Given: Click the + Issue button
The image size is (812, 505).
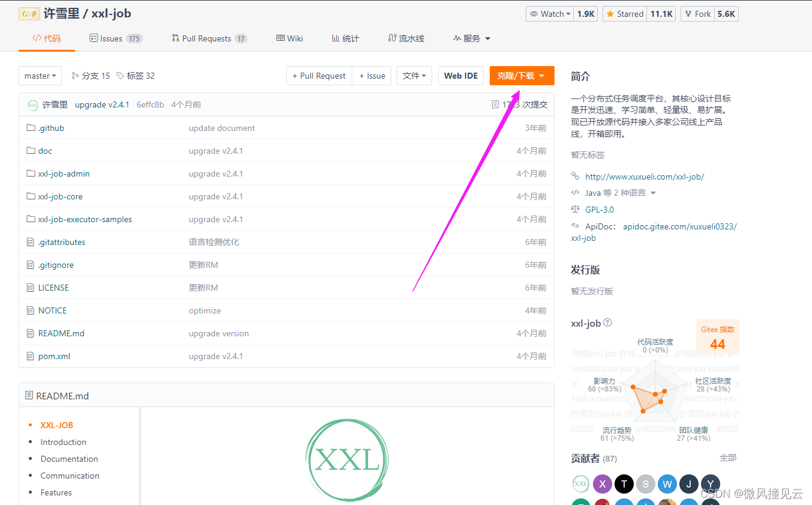Looking at the screenshot, I should pyautogui.click(x=372, y=76).
